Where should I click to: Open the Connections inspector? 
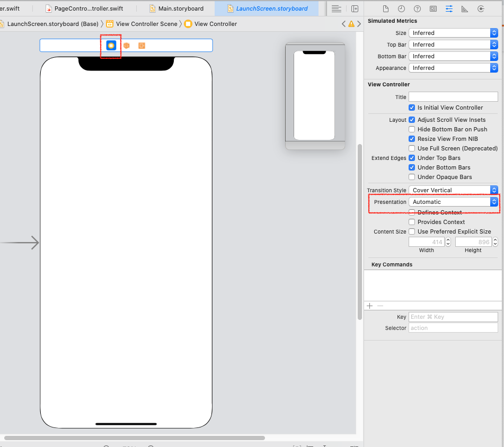tap(481, 9)
